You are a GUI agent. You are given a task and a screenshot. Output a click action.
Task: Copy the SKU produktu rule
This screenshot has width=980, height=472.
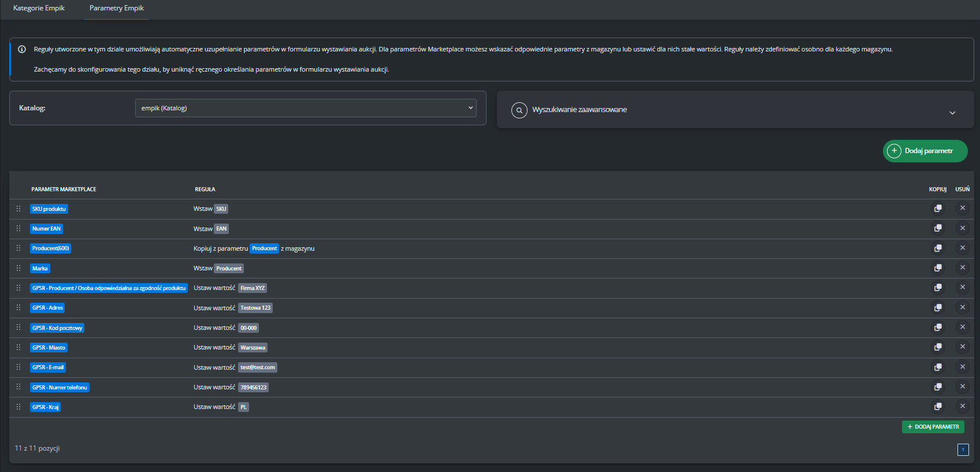[938, 209]
